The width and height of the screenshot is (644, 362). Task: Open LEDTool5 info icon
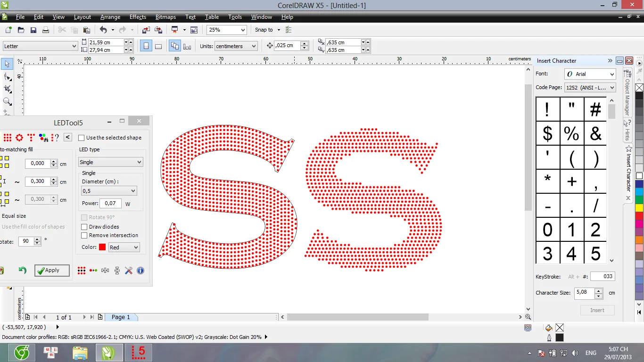pos(140,271)
